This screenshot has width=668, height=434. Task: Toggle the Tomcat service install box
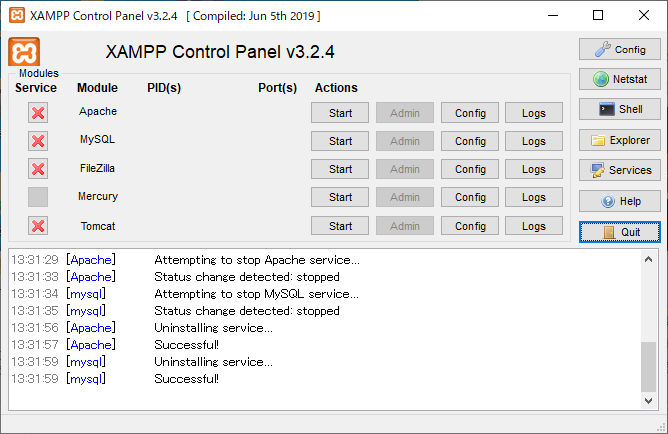tap(38, 226)
